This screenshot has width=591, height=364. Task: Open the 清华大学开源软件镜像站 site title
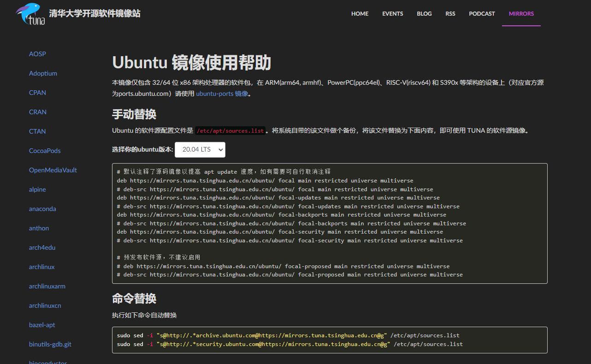click(95, 13)
